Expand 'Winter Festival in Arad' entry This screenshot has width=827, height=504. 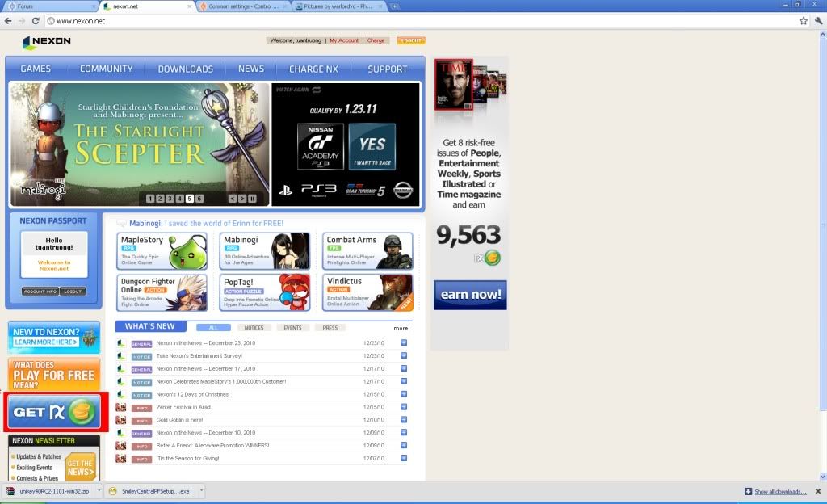404,406
